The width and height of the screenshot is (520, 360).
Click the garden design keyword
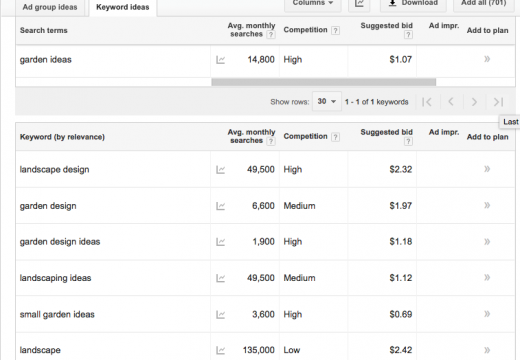tap(48, 206)
